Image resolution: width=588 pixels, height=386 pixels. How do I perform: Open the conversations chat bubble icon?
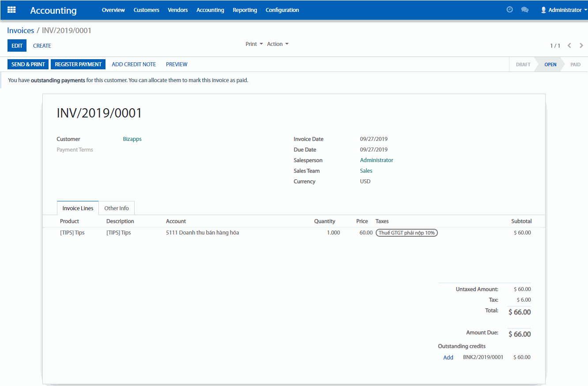(524, 10)
